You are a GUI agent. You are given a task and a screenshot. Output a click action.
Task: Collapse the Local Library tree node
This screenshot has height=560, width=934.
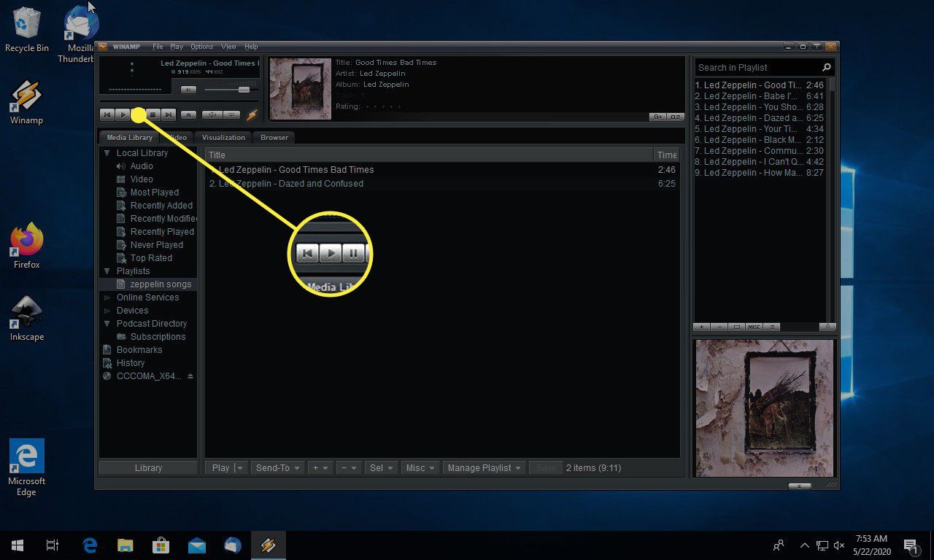(x=107, y=153)
